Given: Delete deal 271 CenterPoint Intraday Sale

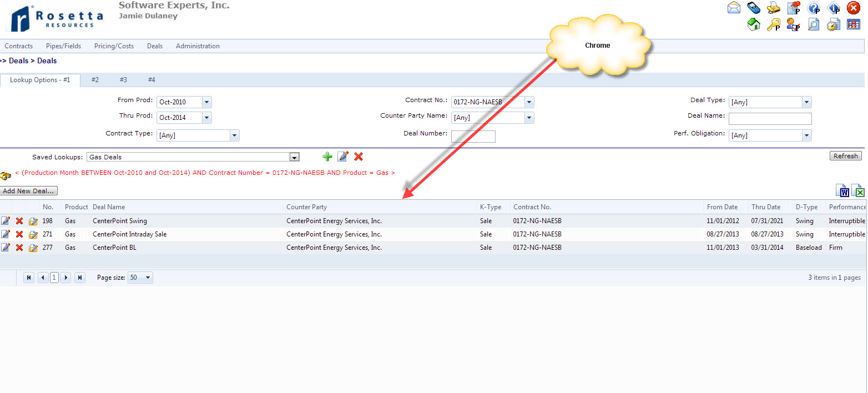Looking at the screenshot, I should [19, 234].
